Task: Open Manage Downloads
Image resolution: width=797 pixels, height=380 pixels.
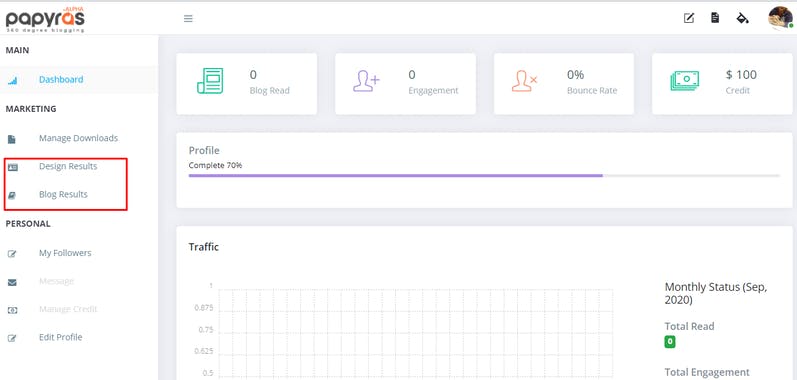Action: click(78, 138)
